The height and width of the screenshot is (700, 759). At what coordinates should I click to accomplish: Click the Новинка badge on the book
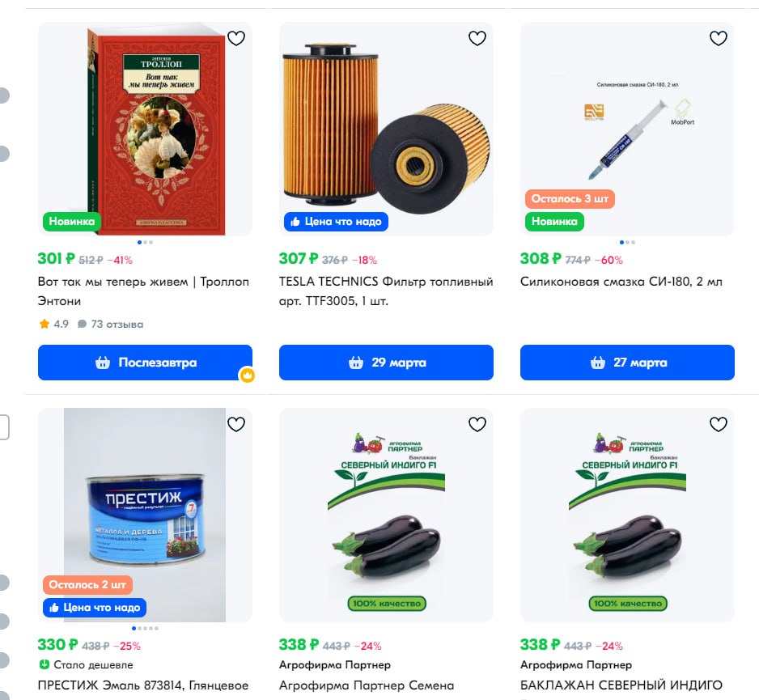tap(72, 222)
